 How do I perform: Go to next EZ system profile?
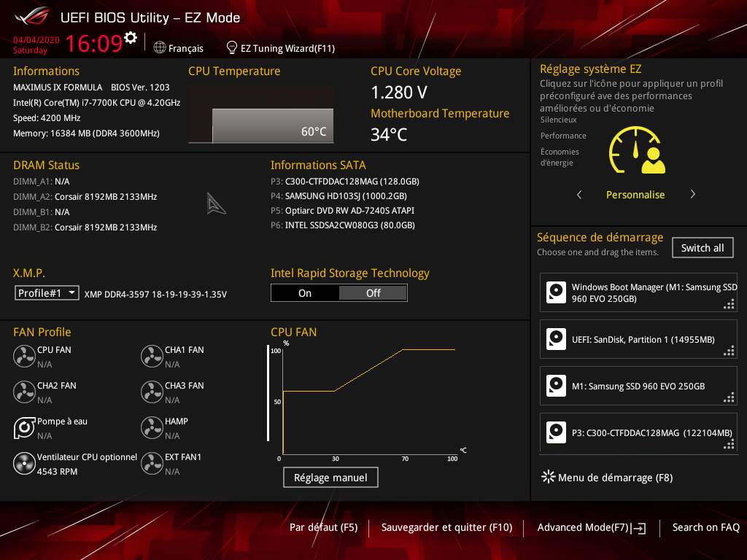pyautogui.click(x=693, y=194)
